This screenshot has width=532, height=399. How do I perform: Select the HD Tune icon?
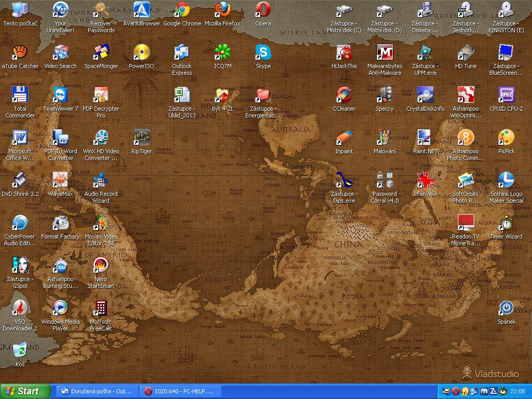click(465, 52)
